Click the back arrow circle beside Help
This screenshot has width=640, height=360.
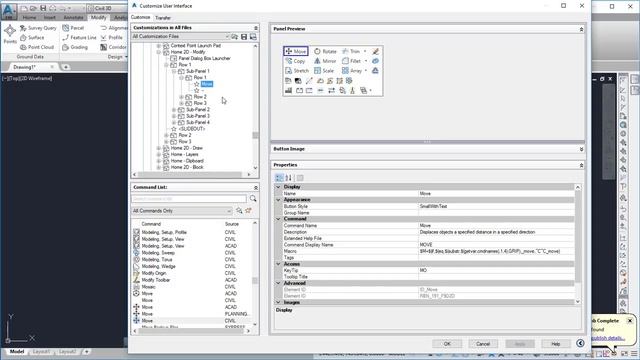point(580,343)
